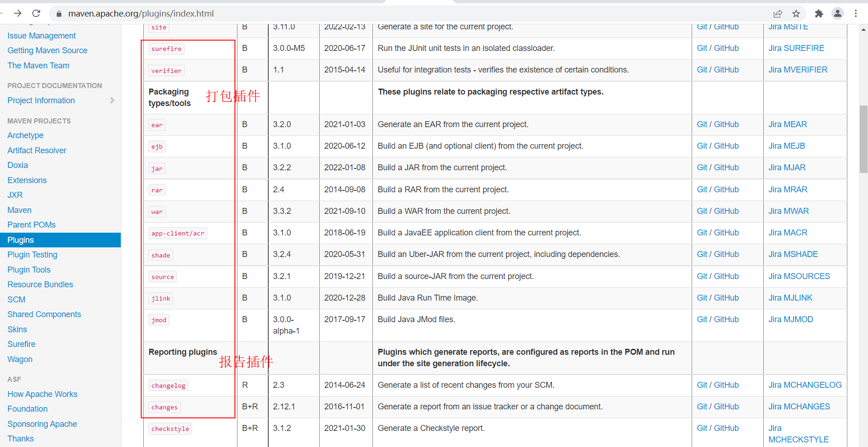868x447 pixels.
Task: Open the rar plugin link
Action: 157,190
